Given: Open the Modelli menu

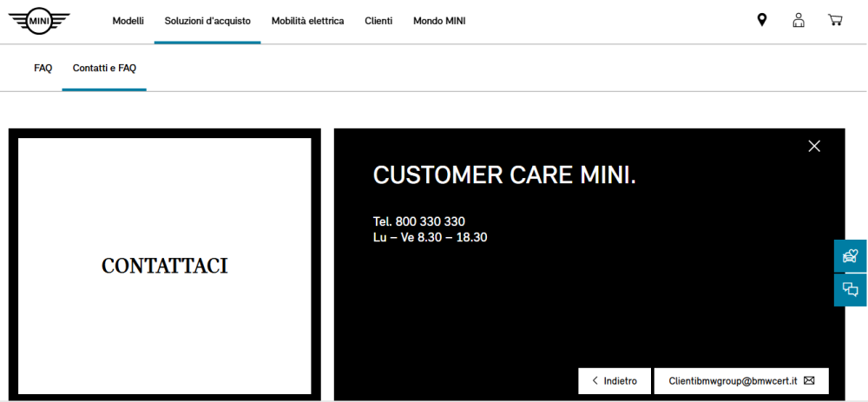Looking at the screenshot, I should click(128, 21).
